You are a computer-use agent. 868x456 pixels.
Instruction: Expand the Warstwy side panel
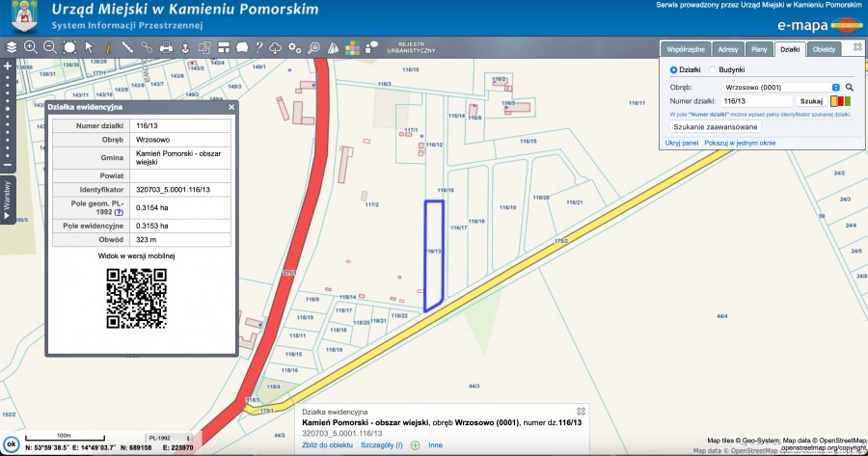coord(8,201)
